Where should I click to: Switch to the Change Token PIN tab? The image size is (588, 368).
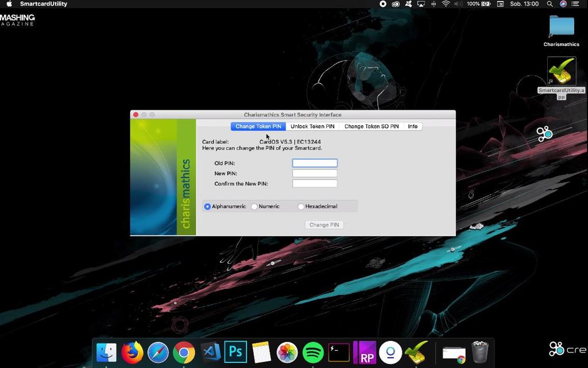click(258, 126)
